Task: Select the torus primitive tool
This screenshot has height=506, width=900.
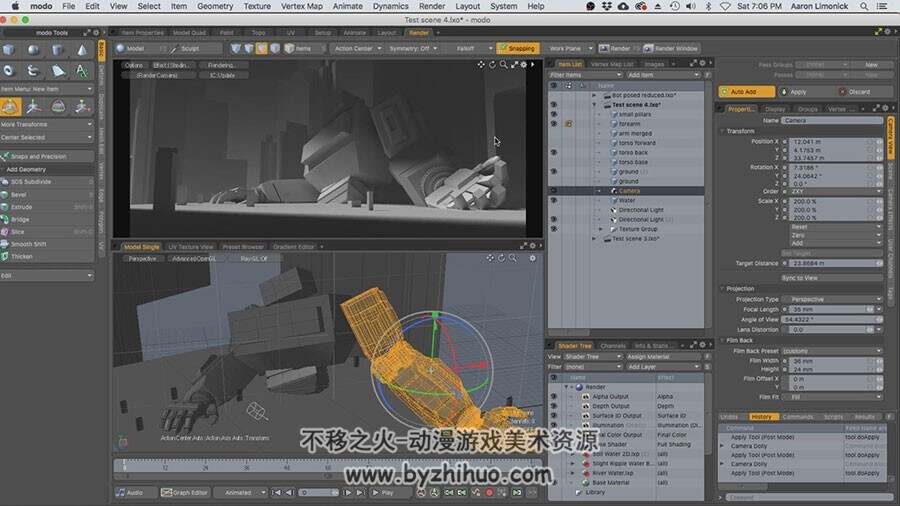Action: point(9,71)
